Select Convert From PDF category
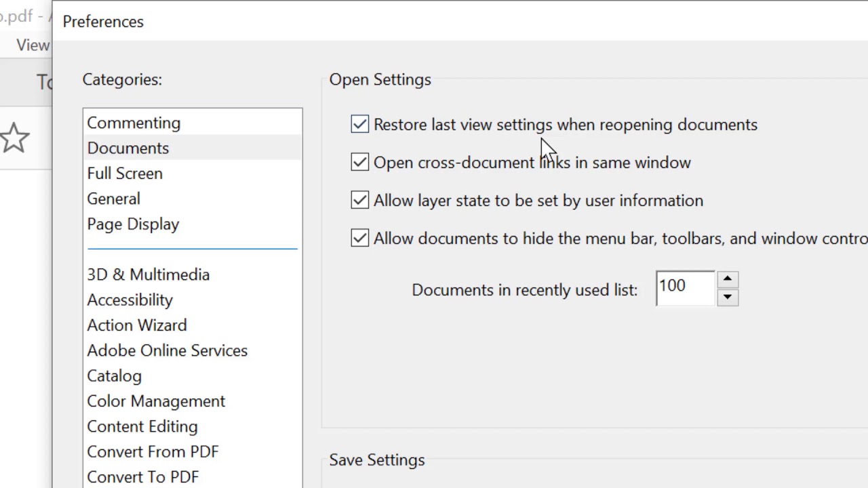868x488 pixels. 153,452
